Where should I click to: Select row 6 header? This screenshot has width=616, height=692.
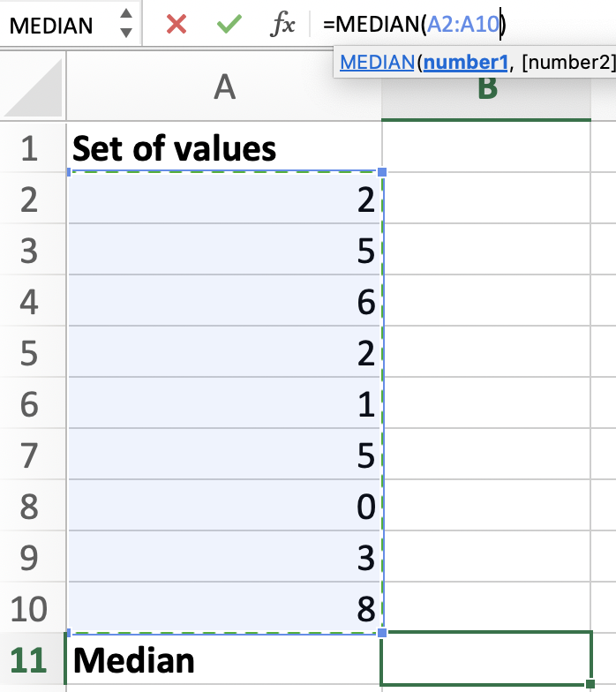point(29,403)
